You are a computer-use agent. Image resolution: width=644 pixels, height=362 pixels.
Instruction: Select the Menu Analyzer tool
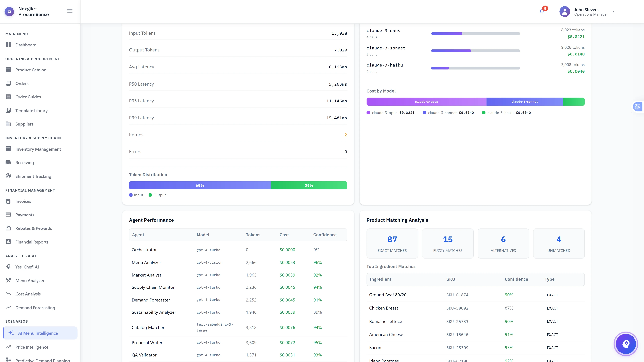click(30, 280)
